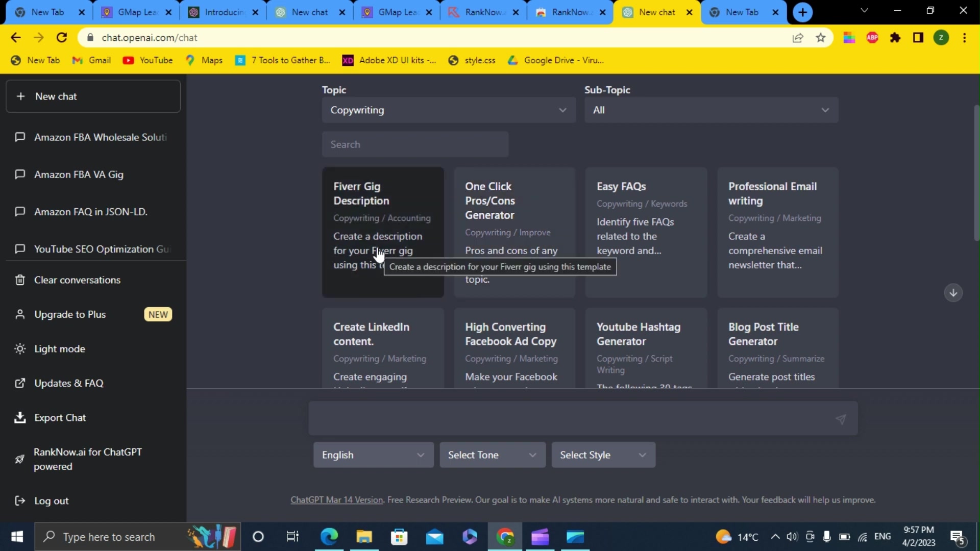Click the ABP Adblock Plus extension icon

point(872,38)
